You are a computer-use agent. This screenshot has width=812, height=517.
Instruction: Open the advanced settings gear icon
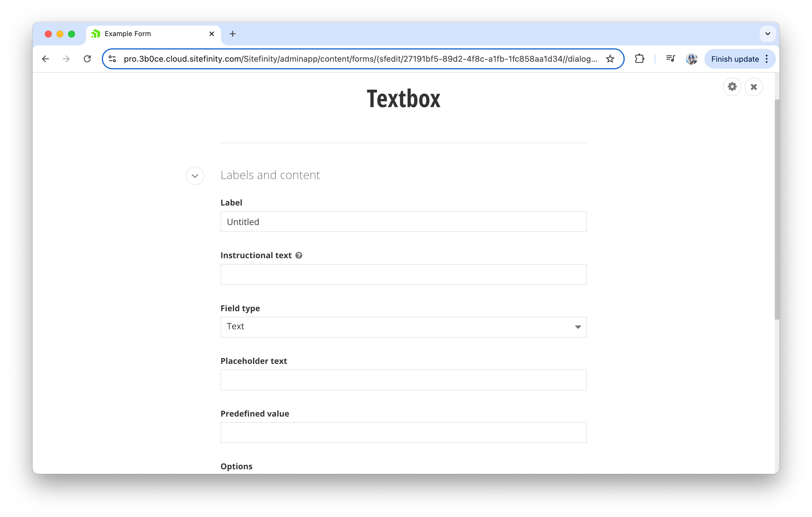pyautogui.click(x=732, y=87)
